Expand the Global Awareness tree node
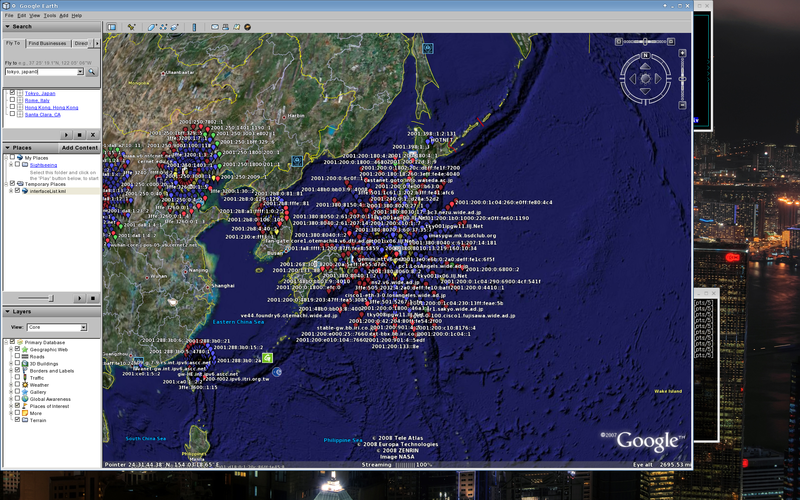800x500 pixels. [x=11, y=399]
